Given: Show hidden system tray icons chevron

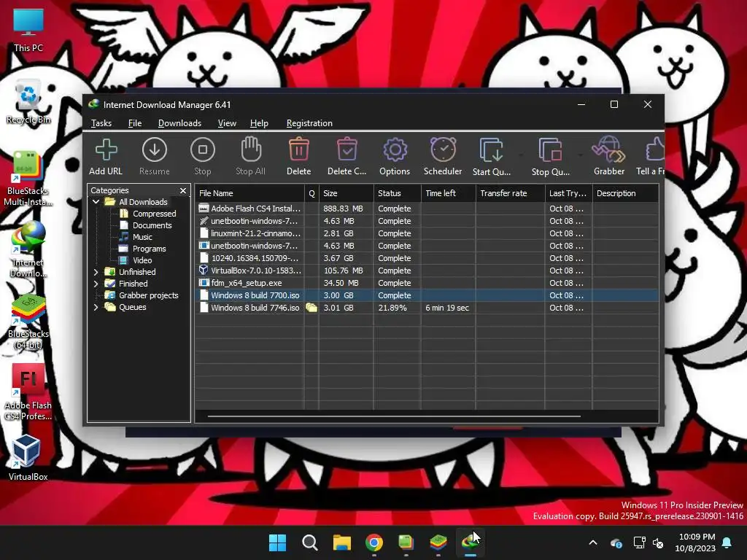Looking at the screenshot, I should 593,542.
